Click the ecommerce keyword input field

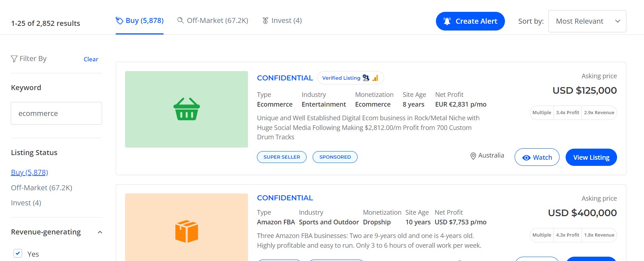pyautogui.click(x=56, y=113)
